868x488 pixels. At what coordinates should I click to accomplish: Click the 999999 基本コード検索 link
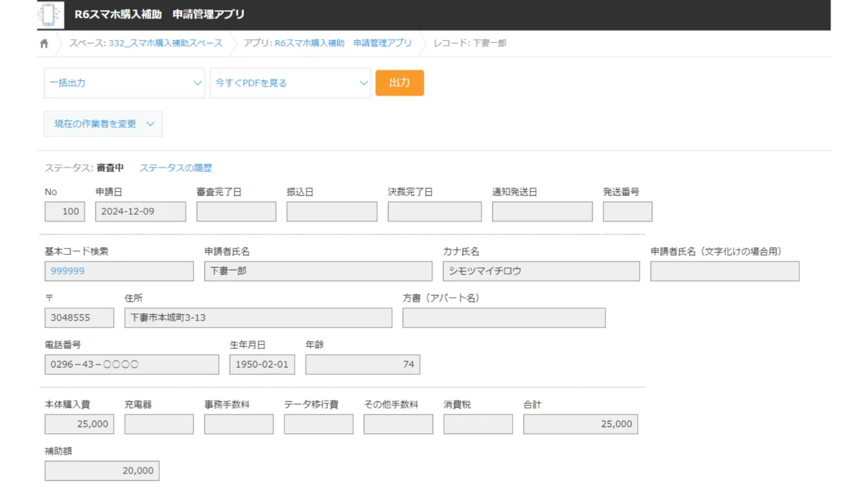(x=68, y=271)
